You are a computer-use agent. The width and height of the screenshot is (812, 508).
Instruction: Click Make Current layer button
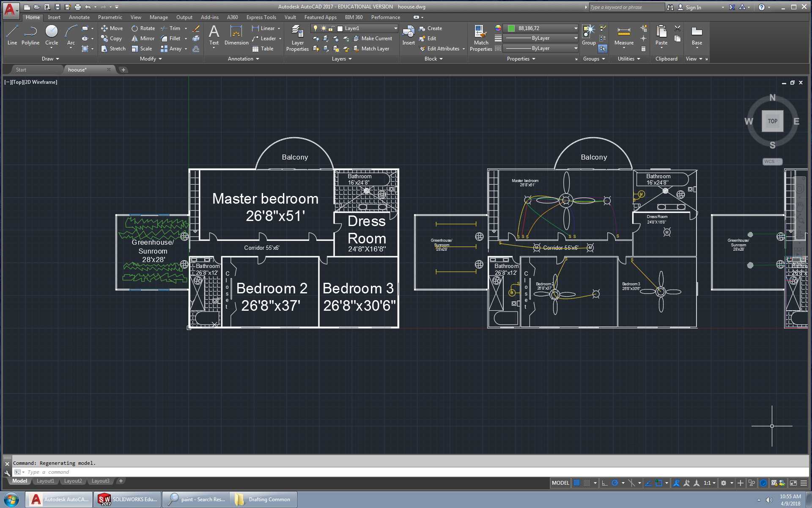[373, 39]
